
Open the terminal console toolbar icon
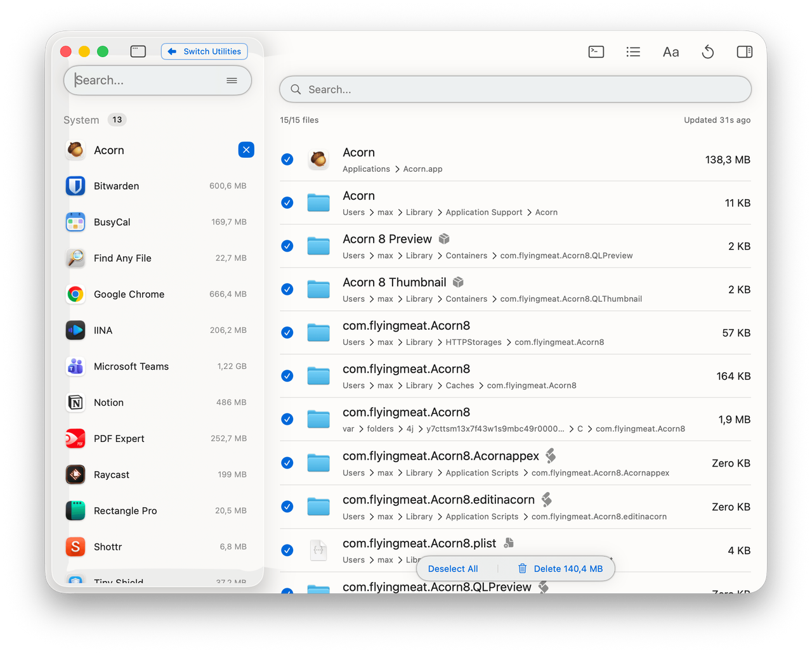pyautogui.click(x=596, y=52)
